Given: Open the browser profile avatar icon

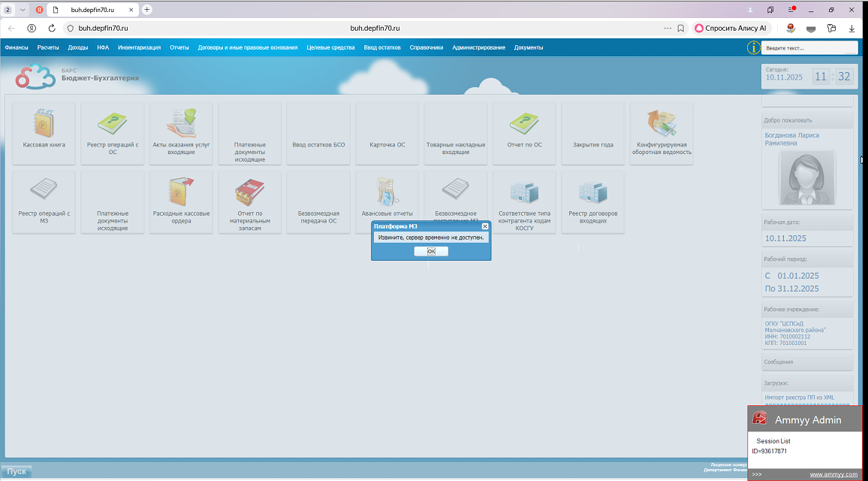Looking at the screenshot, I should click(750, 10).
